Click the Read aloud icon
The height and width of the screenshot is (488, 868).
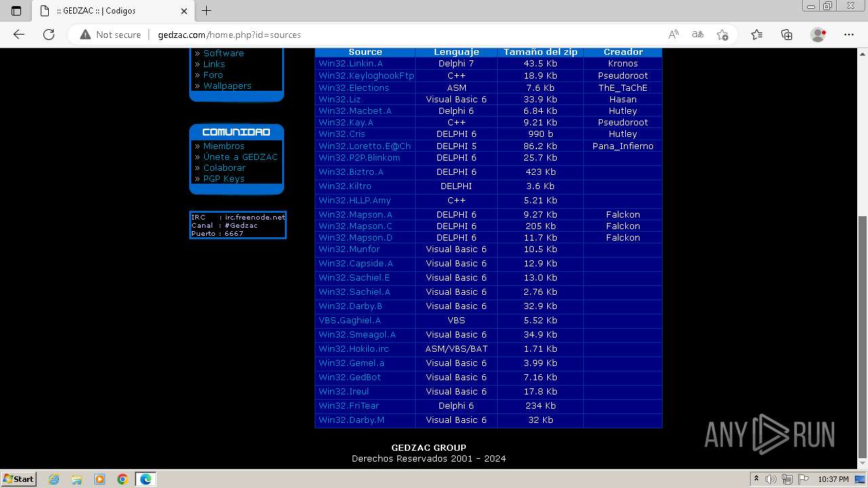point(673,35)
